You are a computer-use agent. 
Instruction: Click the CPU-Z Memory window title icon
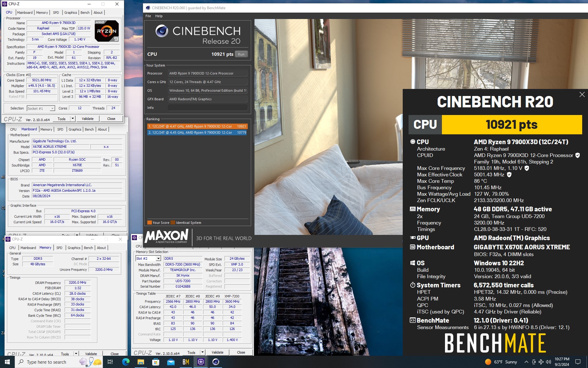pos(8,239)
